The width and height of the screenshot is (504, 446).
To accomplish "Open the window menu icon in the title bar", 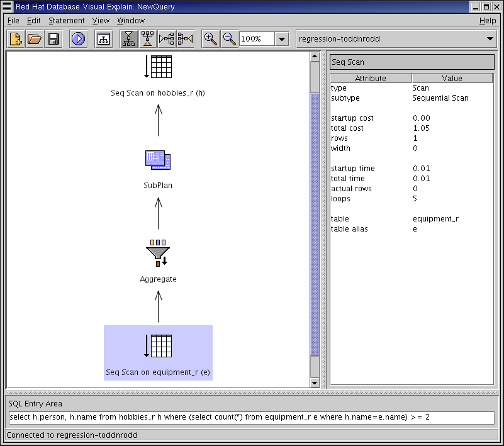I will pos(7,6).
